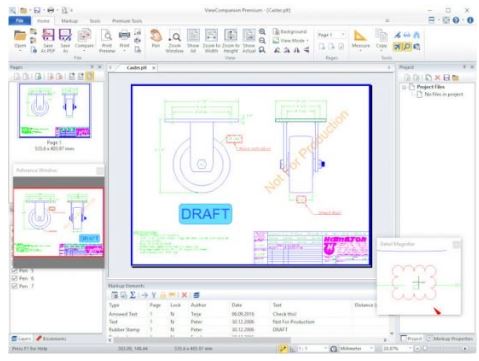Select the Home ribbon tab
This screenshot has width=479, height=361.
coord(43,21)
